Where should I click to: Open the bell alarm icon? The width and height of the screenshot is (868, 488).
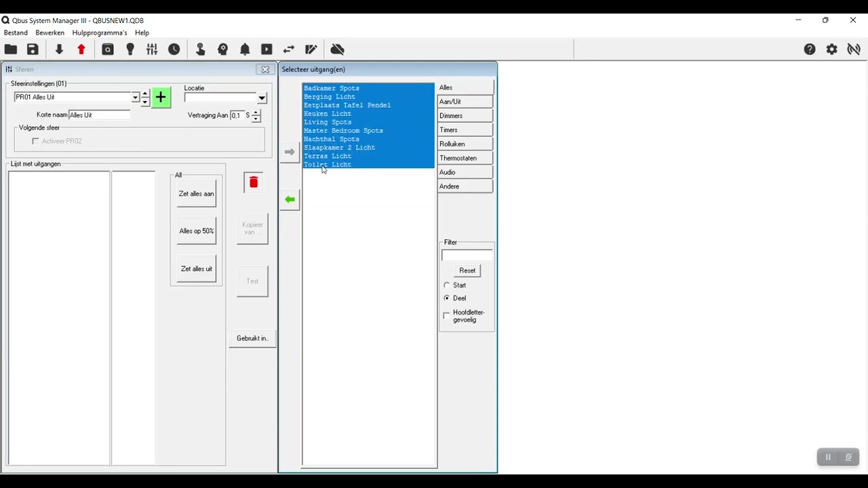click(245, 49)
